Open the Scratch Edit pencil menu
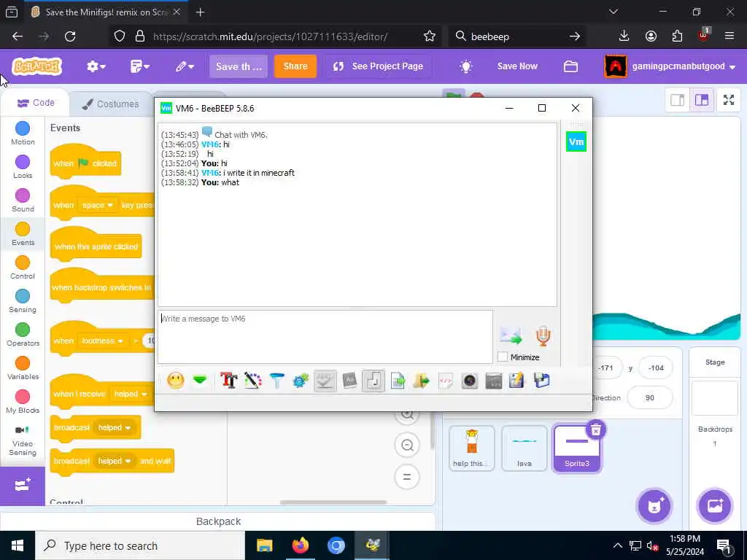 pos(185,66)
